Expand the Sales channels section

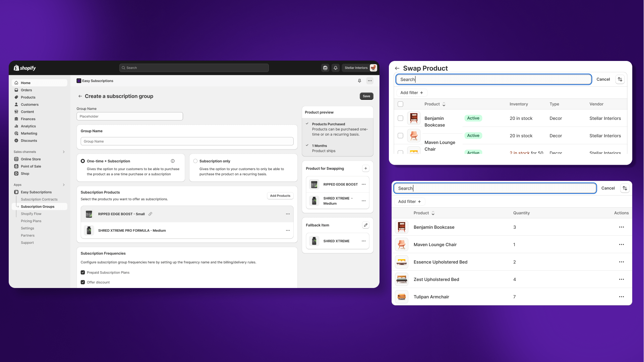[64, 152]
